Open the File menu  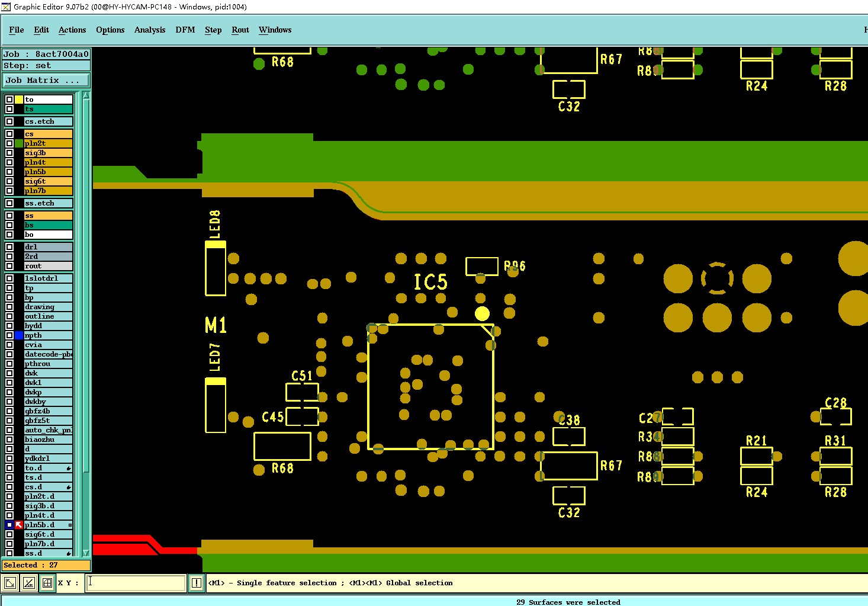click(17, 30)
